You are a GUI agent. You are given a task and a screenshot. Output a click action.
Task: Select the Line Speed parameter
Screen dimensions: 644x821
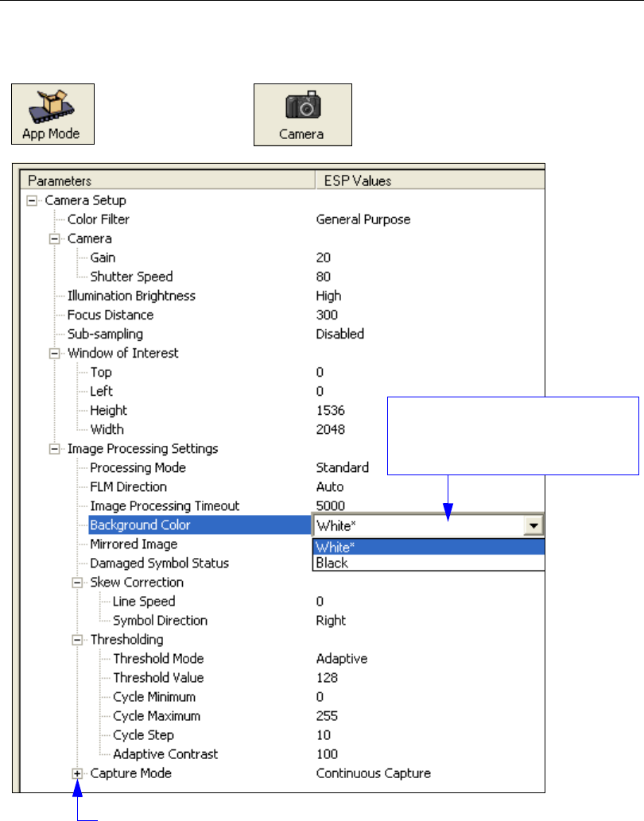pyautogui.click(x=144, y=602)
